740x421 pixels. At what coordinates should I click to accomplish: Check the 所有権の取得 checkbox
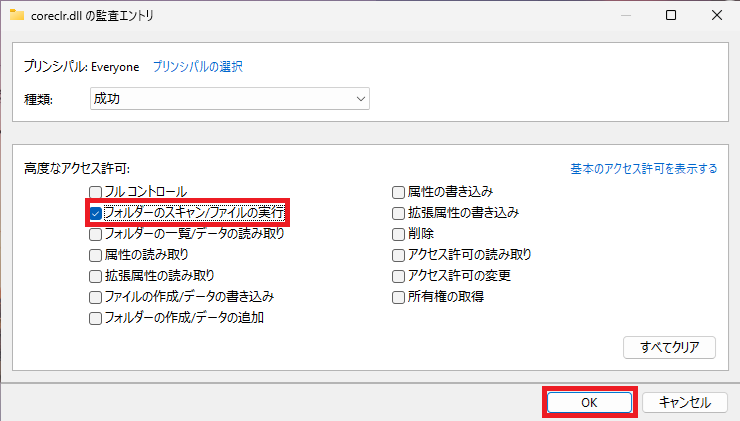click(398, 297)
